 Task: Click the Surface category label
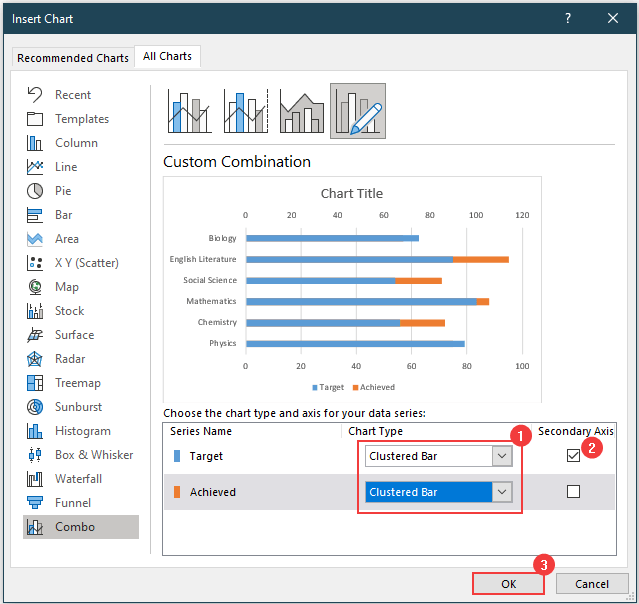75,335
